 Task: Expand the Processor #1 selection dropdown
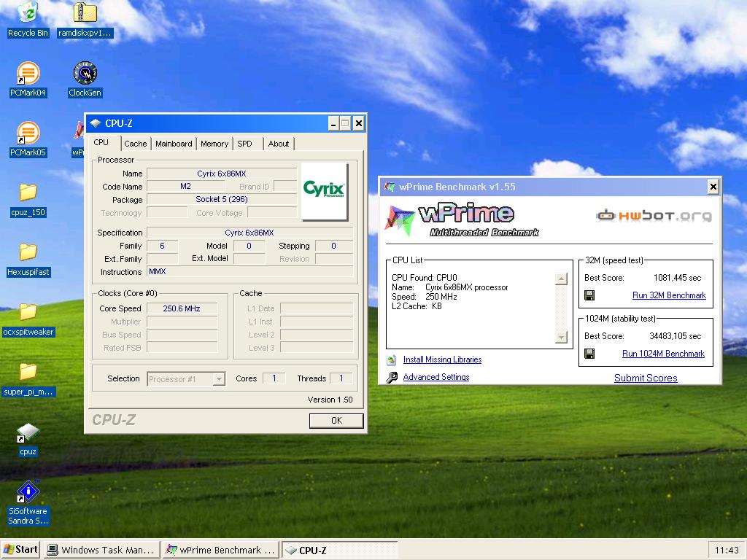pyautogui.click(x=219, y=379)
